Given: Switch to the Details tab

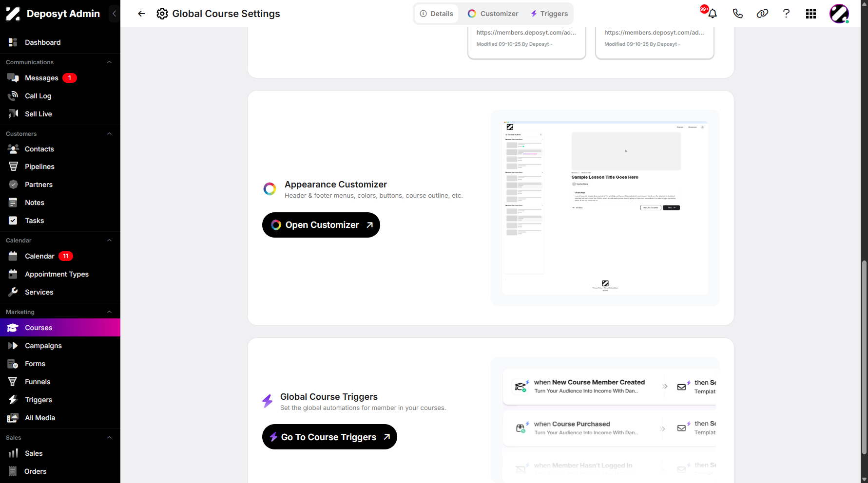Looking at the screenshot, I should [x=437, y=14].
